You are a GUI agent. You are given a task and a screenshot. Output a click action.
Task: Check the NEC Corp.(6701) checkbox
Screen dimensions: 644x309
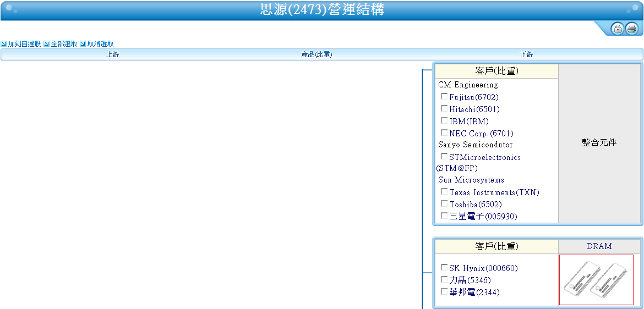pos(444,133)
